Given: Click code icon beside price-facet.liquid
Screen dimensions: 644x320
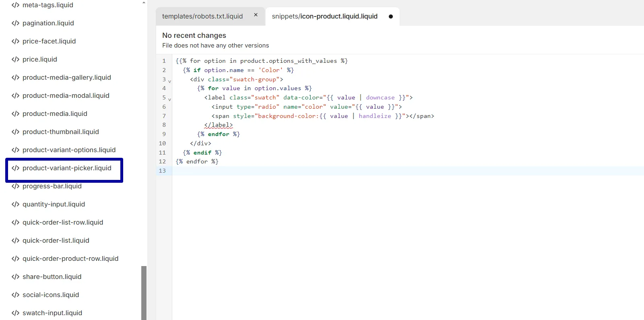Looking at the screenshot, I should click(15, 41).
